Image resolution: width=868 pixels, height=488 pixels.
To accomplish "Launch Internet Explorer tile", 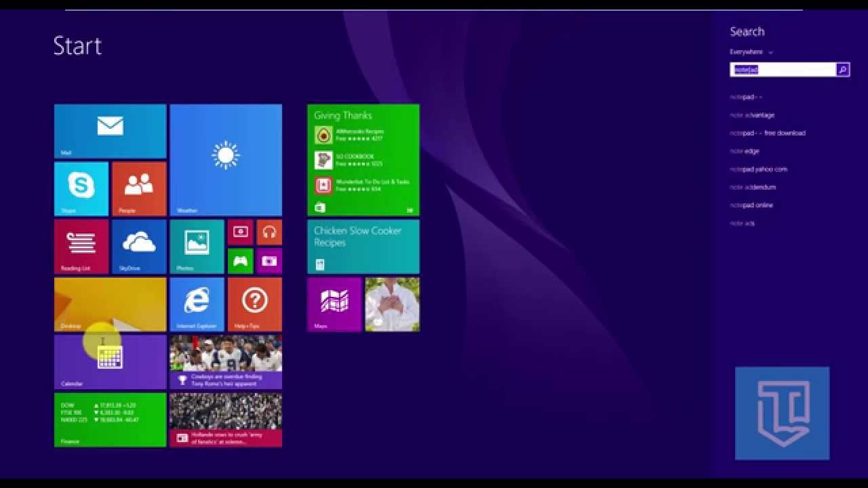I will (x=197, y=304).
